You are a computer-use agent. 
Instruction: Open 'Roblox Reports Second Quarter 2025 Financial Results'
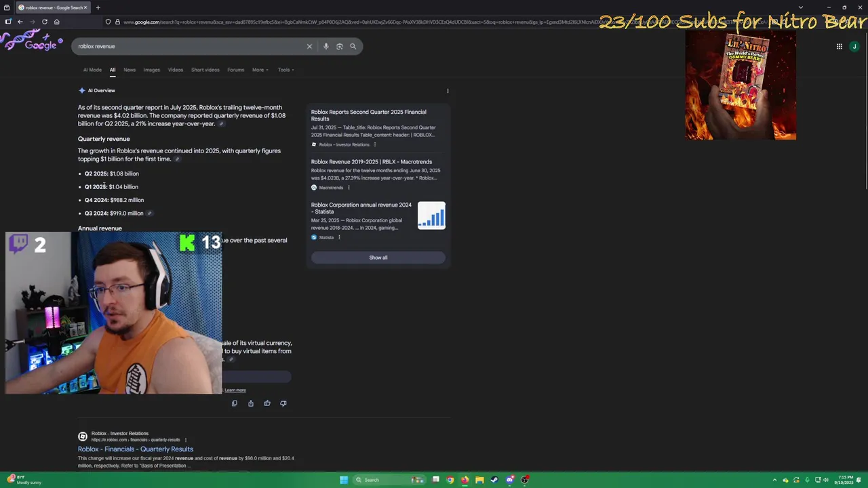tap(369, 115)
